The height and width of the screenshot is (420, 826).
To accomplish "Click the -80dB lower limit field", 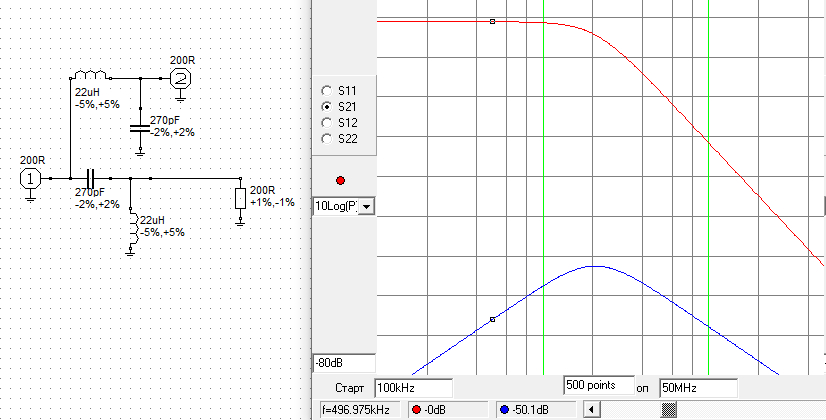I will (x=343, y=363).
